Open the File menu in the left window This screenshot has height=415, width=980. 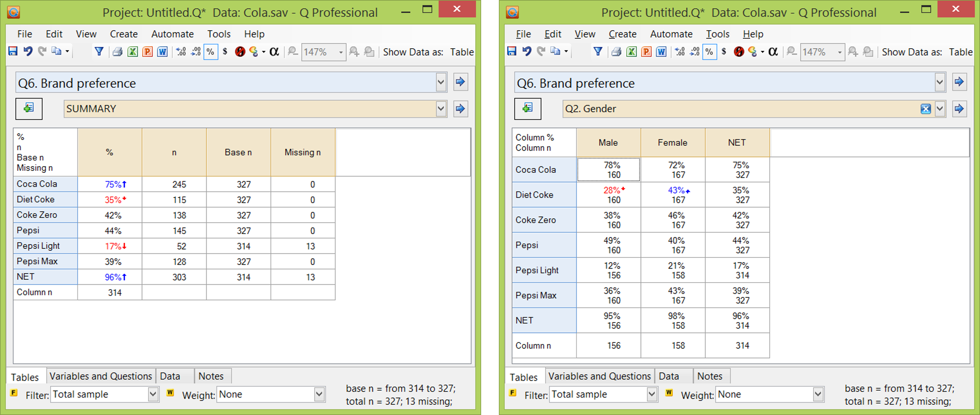tap(25, 34)
